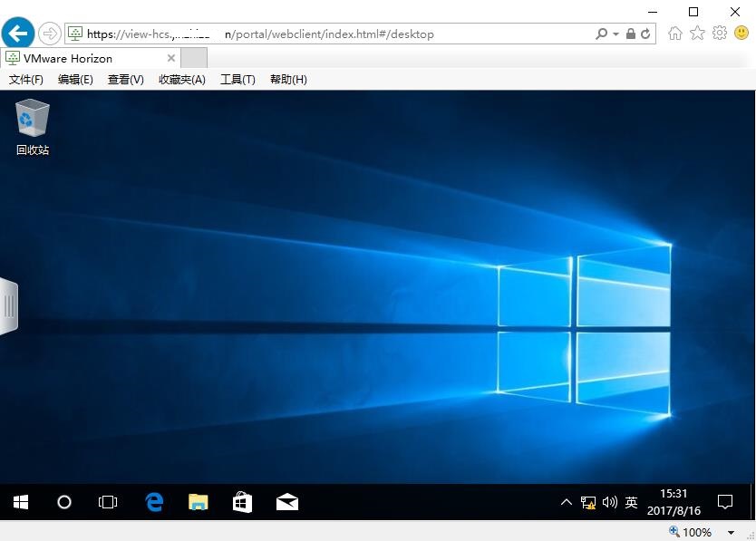The image size is (756, 541).
Task: Open File Explorer from the taskbar
Action: (198, 501)
